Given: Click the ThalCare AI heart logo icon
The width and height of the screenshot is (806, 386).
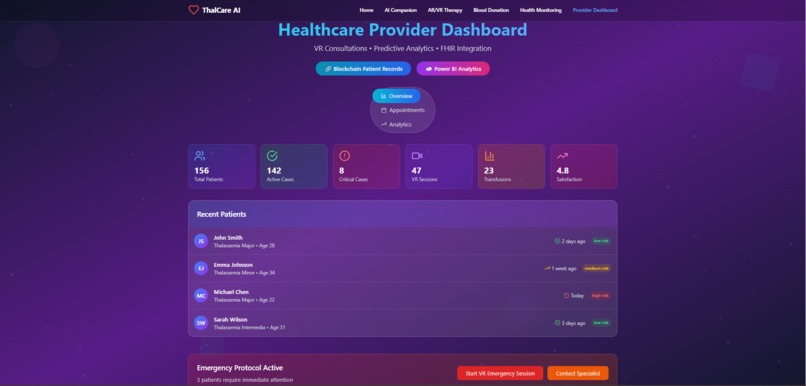Looking at the screenshot, I should click(x=193, y=10).
